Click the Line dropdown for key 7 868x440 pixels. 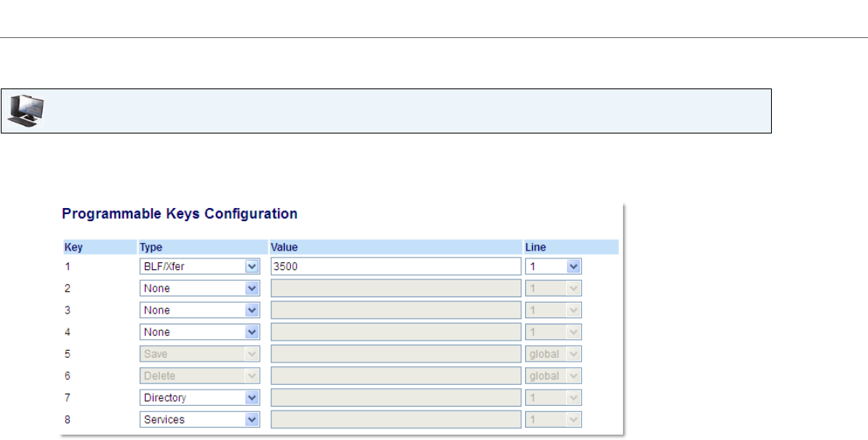tap(553, 397)
